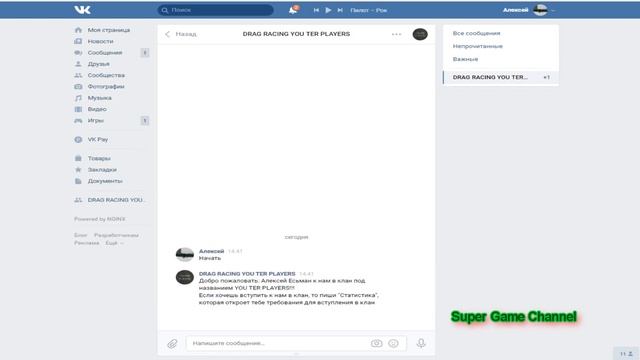Open the Реклама footer link
Viewport: 640px width, 360px height.
click(x=87, y=243)
